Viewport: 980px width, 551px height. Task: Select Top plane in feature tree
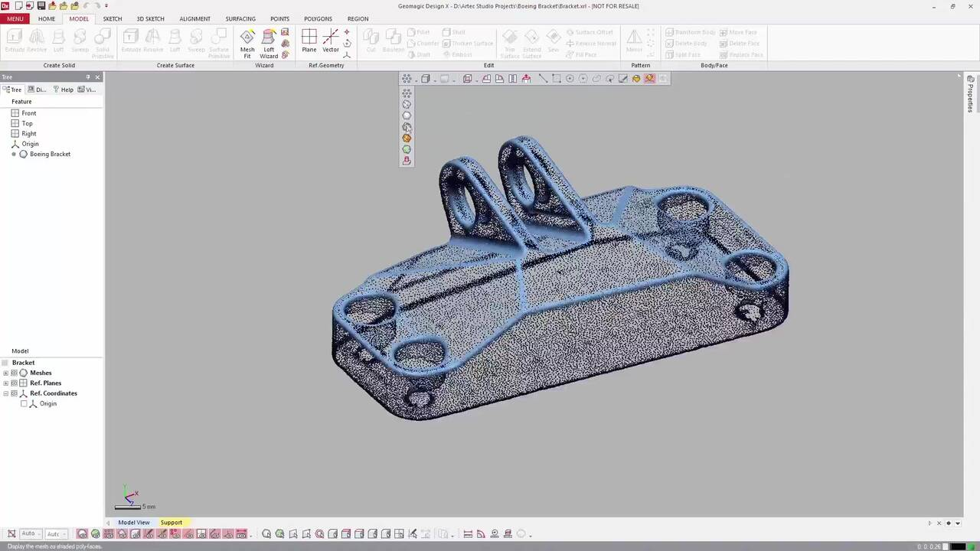click(x=28, y=123)
